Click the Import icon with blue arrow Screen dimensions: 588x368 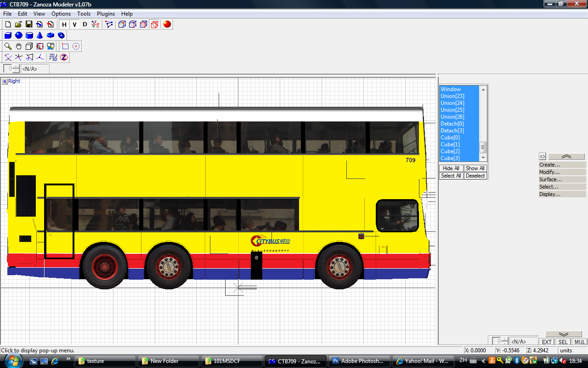pyautogui.click(x=40, y=24)
